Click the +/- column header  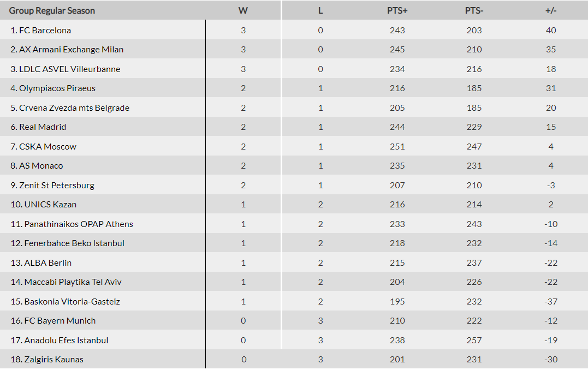click(x=550, y=11)
